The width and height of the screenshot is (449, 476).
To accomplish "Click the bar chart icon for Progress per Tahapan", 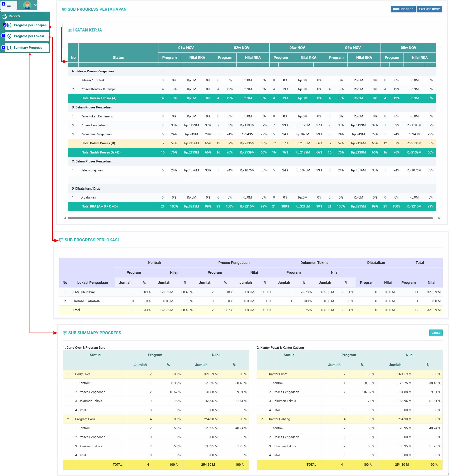I will pos(10,25).
